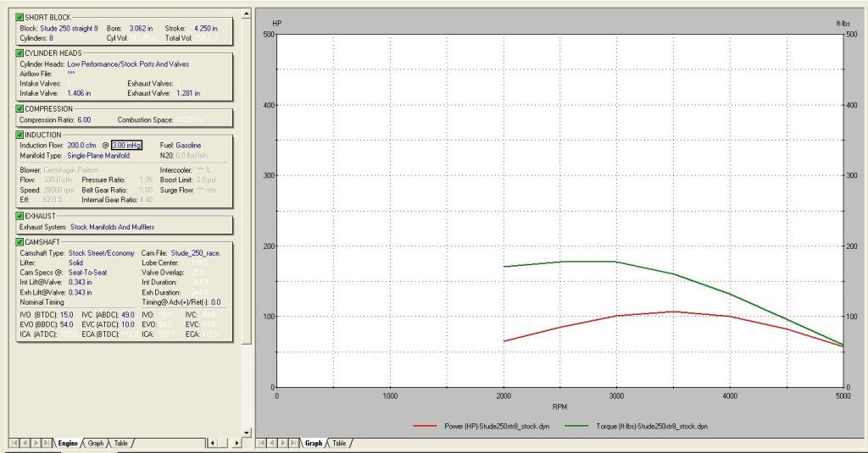Go to first tab arrow in right pane
Image resolution: width=868 pixels, height=453 pixels.
point(261,443)
